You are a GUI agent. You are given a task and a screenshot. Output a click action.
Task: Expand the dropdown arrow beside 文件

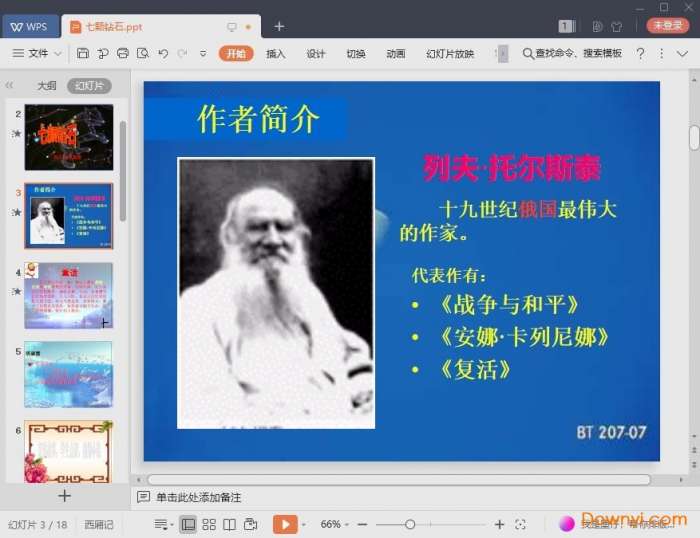pyautogui.click(x=58, y=54)
